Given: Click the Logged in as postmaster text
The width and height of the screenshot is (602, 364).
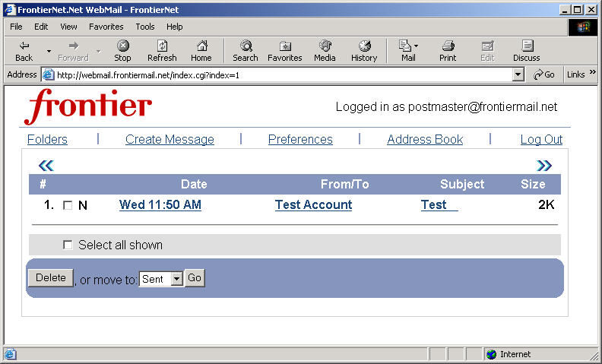Looking at the screenshot, I should [446, 106].
